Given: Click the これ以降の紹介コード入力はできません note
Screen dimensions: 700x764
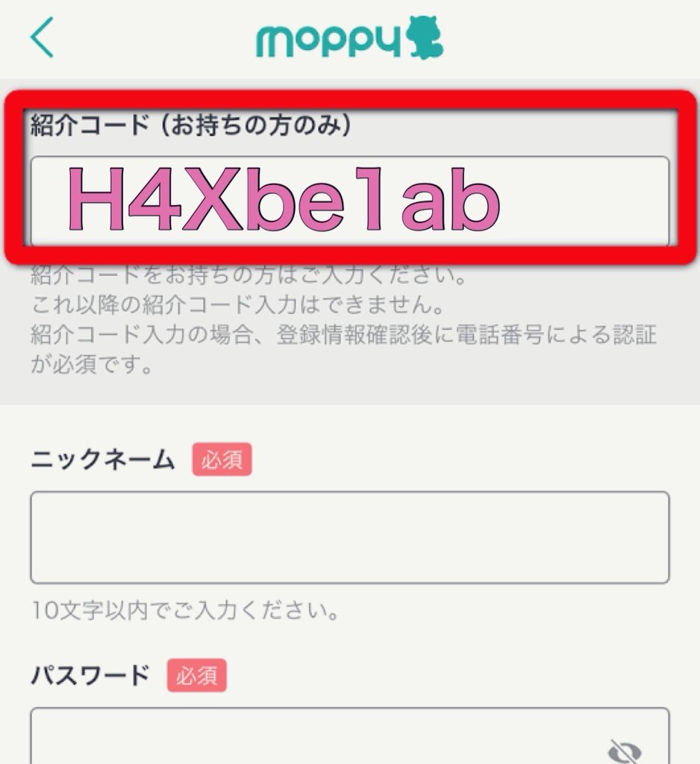Looking at the screenshot, I should point(238,304).
